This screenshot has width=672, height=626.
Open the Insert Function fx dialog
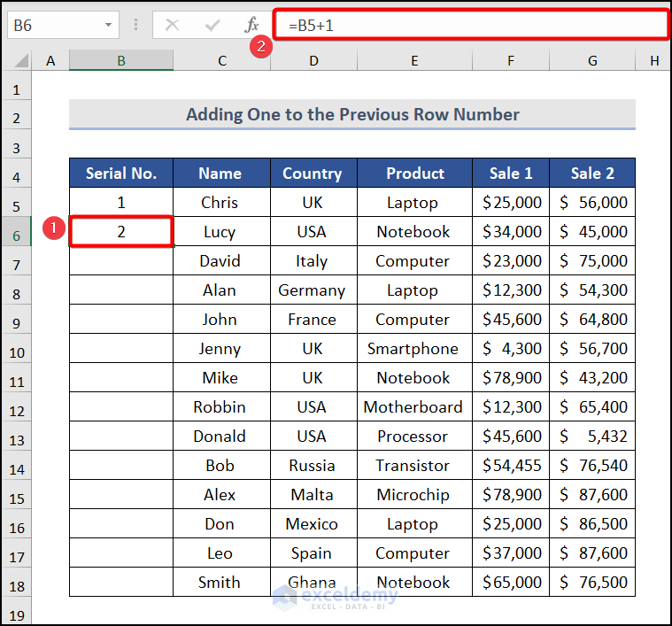pos(252,26)
